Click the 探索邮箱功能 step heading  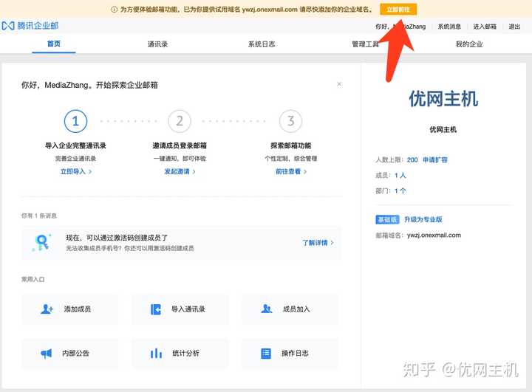point(291,145)
